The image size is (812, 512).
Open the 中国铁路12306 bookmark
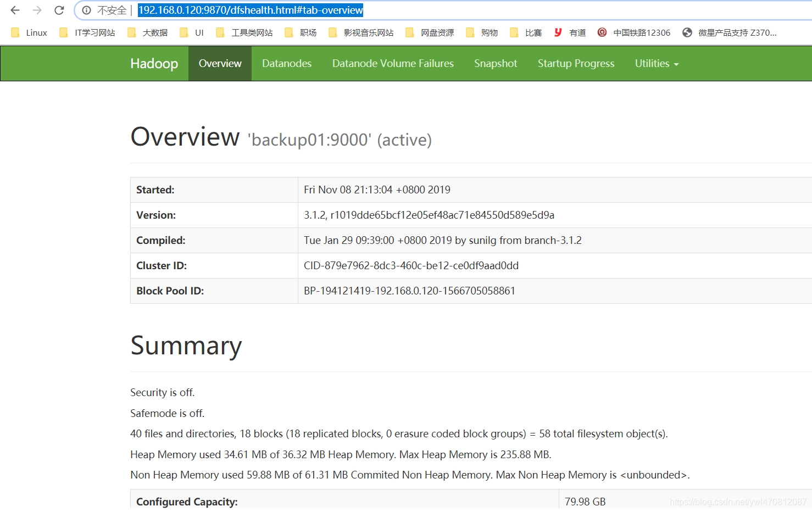(x=634, y=32)
